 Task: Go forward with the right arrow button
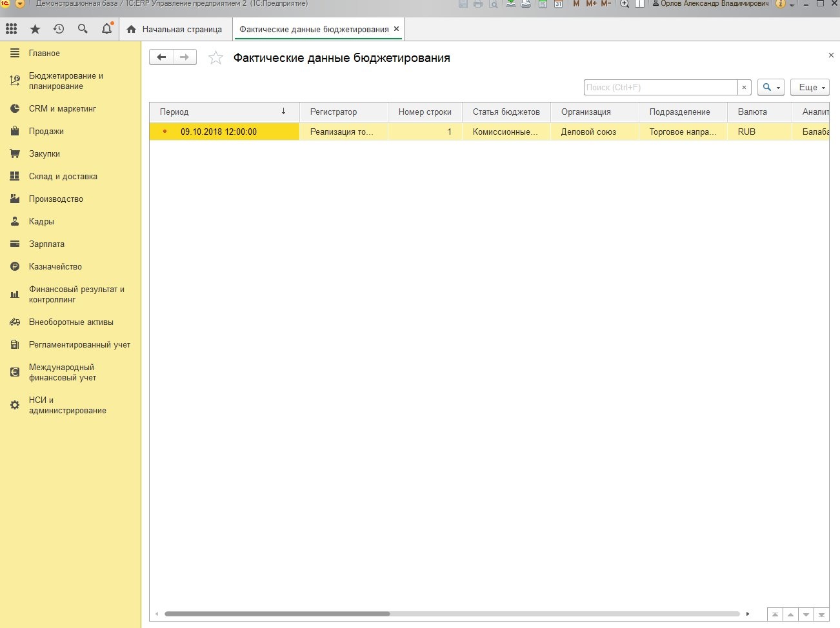[185, 57]
